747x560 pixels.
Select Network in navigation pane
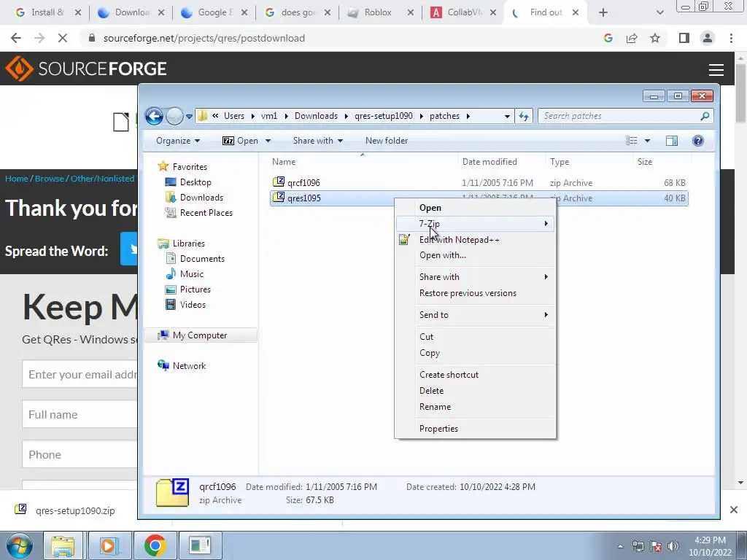click(189, 366)
